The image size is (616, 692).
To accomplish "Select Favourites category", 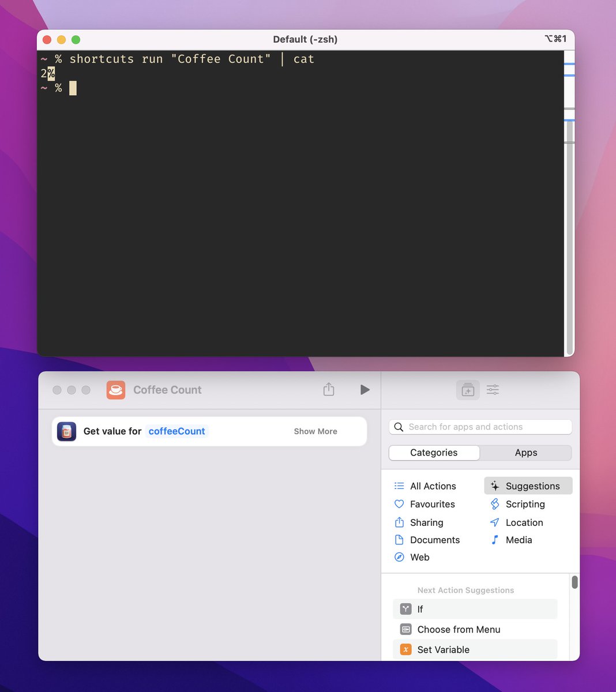I will pyautogui.click(x=433, y=504).
